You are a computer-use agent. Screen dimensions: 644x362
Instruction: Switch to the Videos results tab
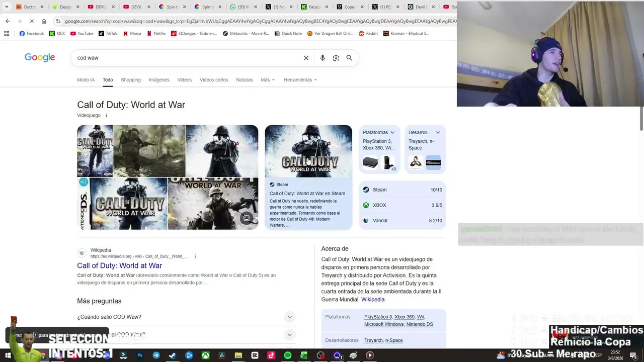point(185,80)
